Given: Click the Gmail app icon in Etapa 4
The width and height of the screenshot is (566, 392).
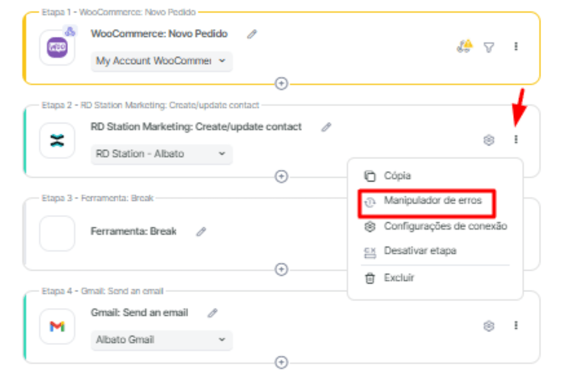Looking at the screenshot, I should pyautogui.click(x=57, y=327).
